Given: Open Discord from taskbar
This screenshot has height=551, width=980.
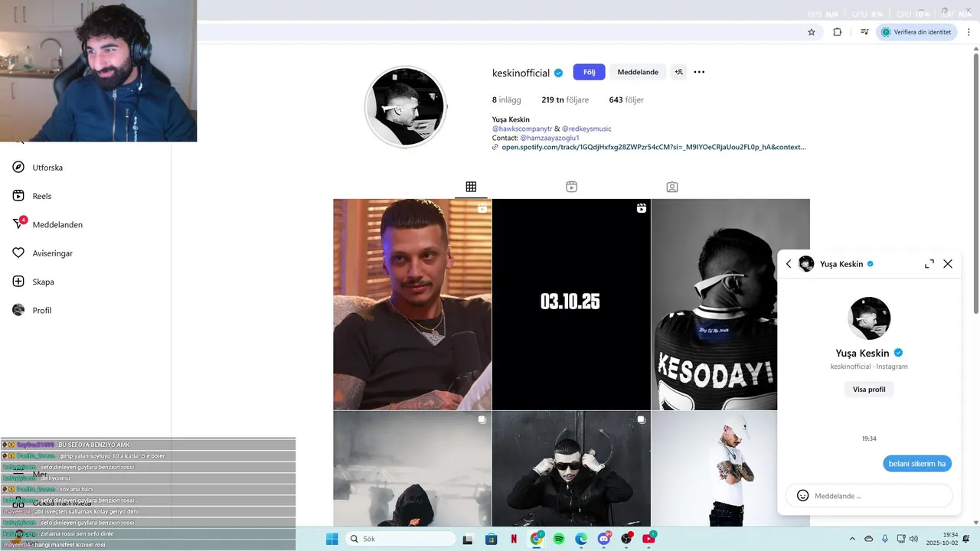Looking at the screenshot, I should [x=604, y=539].
